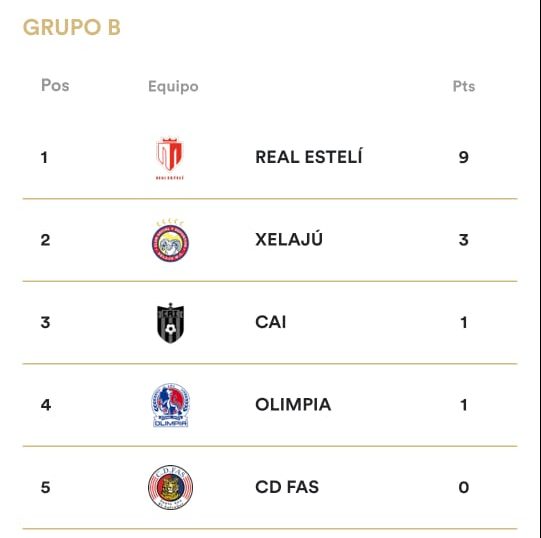The image size is (541, 538).
Task: Click the Pts column header
Action: [464, 86]
